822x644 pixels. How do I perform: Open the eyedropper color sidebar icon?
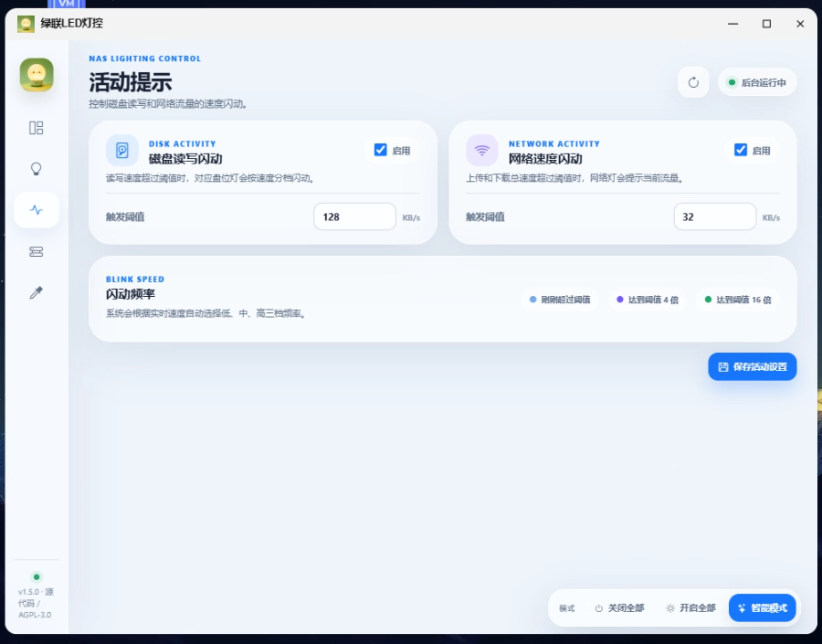[x=37, y=292]
